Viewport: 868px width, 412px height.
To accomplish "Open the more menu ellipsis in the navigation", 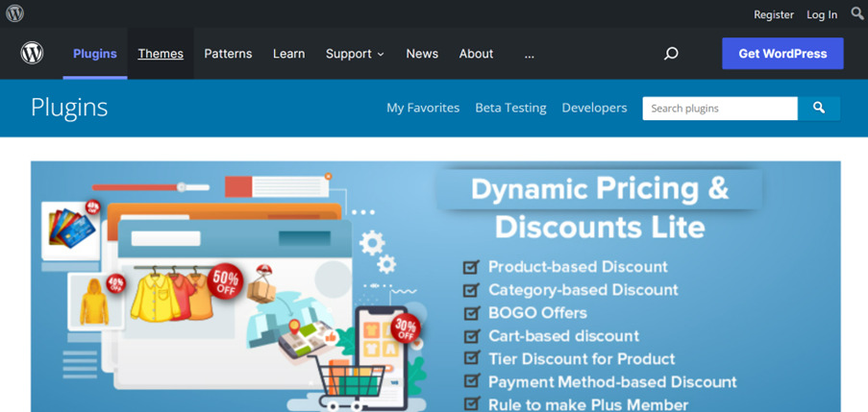I will (530, 54).
